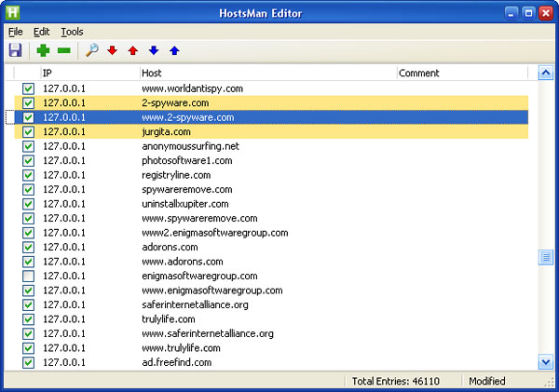The width and height of the screenshot is (559, 392).
Task: Select www.saferinternetalliance.org host entry
Action: (x=208, y=333)
